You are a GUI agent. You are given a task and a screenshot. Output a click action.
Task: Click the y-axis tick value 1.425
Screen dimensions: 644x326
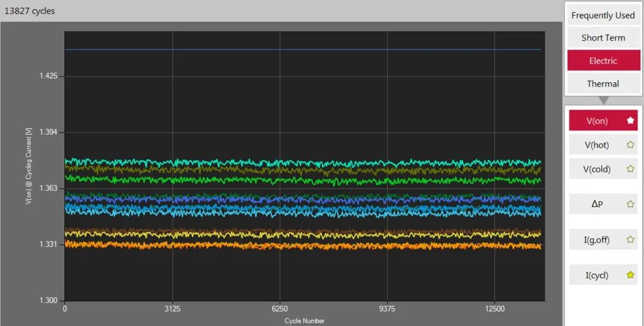tap(48, 76)
